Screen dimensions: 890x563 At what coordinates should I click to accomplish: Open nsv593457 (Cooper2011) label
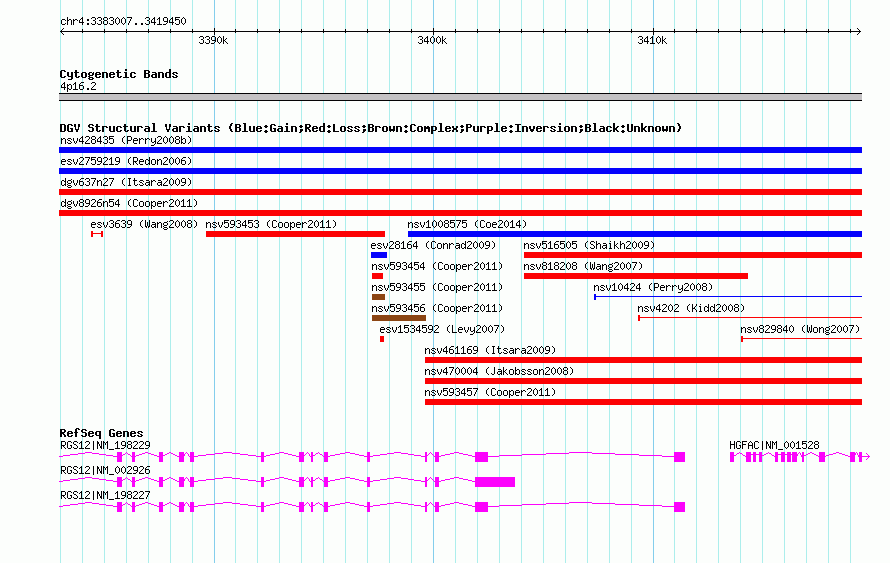(x=490, y=392)
